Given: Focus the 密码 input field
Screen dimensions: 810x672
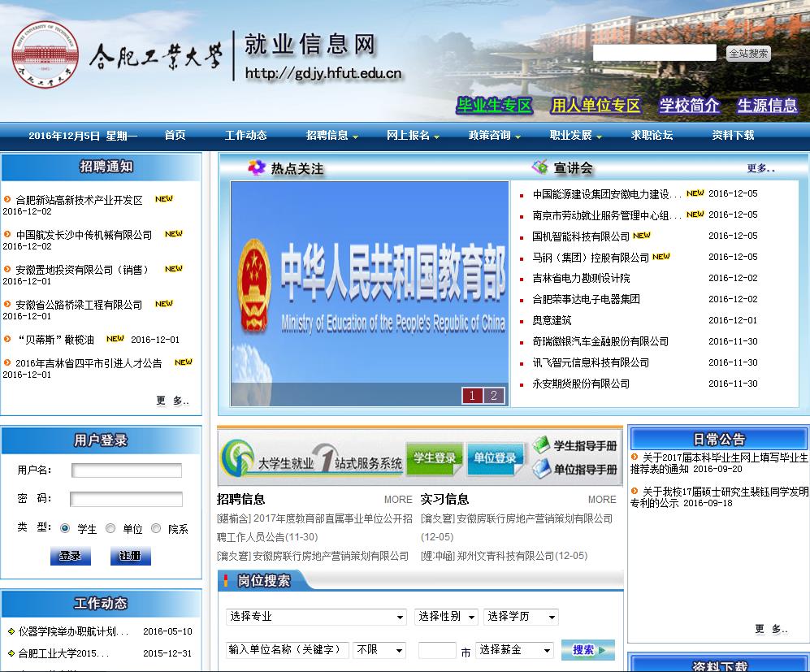Looking at the screenshot, I should pos(126,499).
